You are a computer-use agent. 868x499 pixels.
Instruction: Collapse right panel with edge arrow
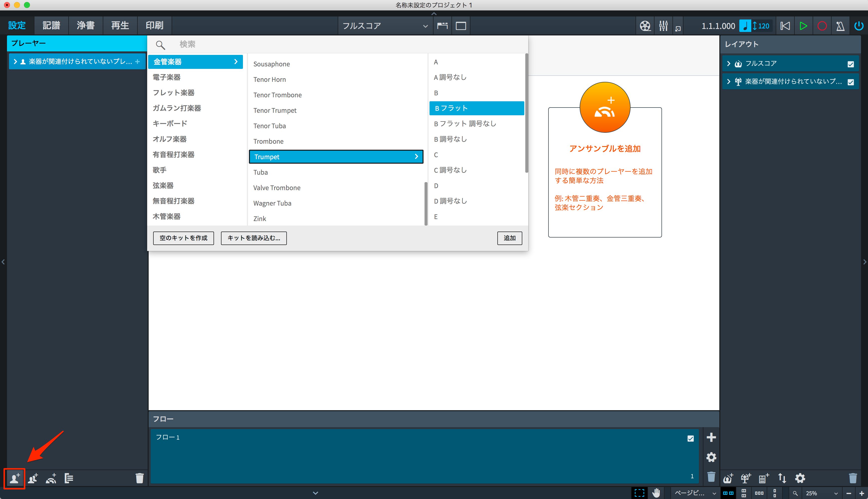tap(865, 262)
